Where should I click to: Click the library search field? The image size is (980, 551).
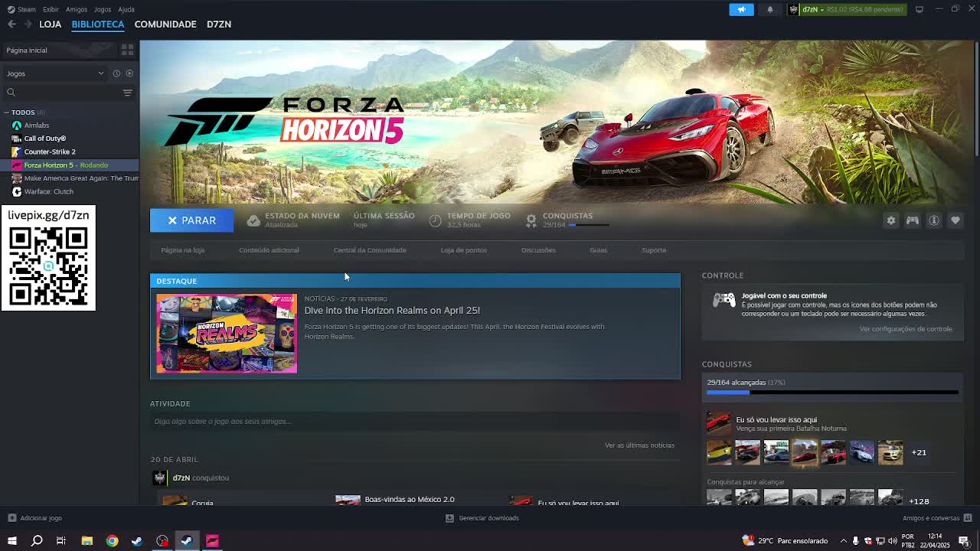point(61,93)
